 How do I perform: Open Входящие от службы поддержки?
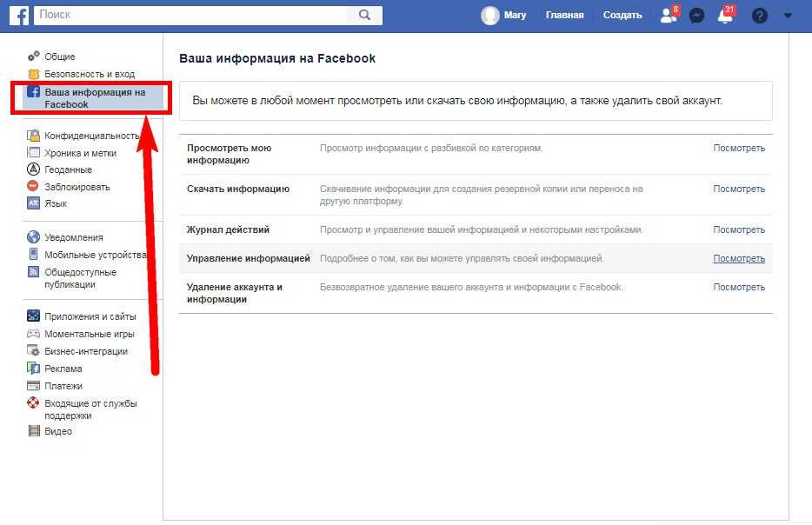coord(90,409)
